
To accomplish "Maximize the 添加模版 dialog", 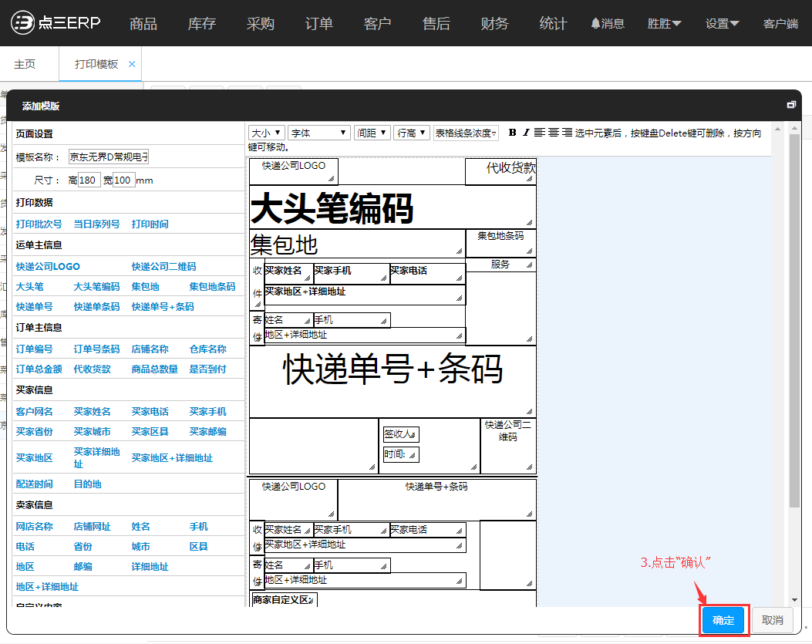I will (x=790, y=105).
